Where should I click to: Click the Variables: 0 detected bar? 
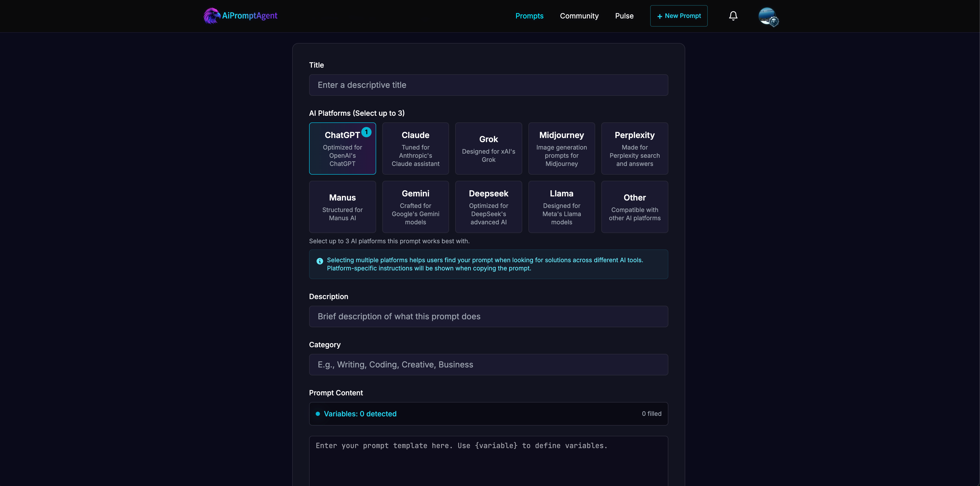tap(488, 414)
